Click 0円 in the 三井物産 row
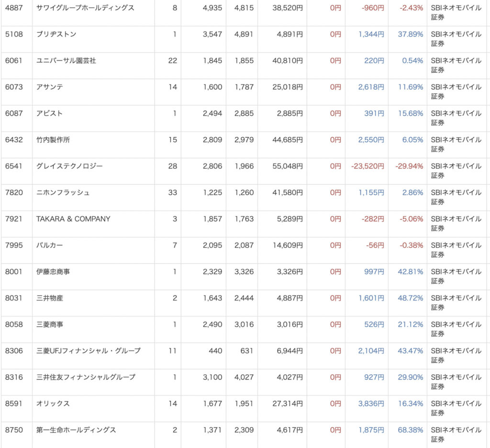This screenshot has height=448, width=490. pos(335,298)
